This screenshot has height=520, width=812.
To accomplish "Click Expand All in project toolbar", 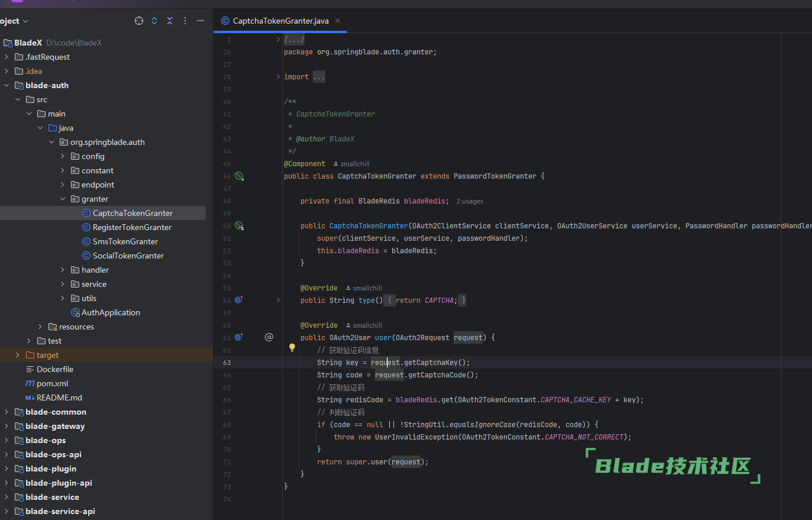I will (154, 21).
